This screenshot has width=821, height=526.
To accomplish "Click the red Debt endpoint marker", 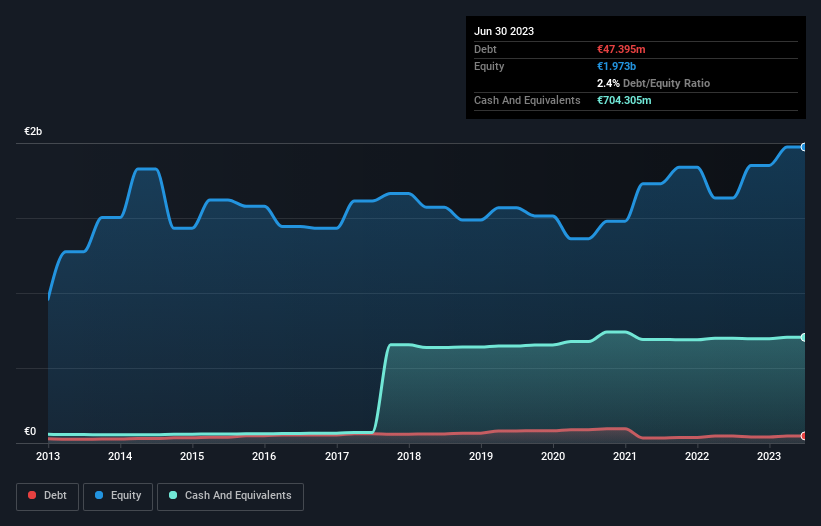I will (x=804, y=436).
